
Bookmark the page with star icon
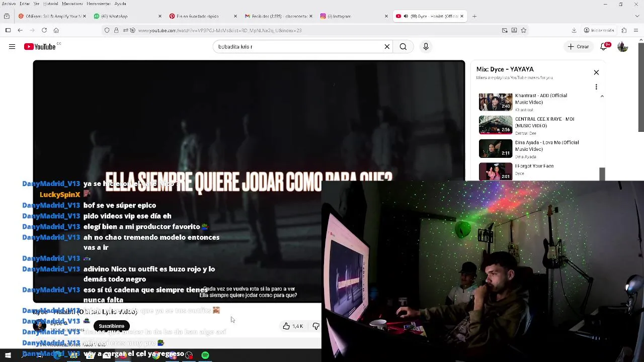click(524, 30)
